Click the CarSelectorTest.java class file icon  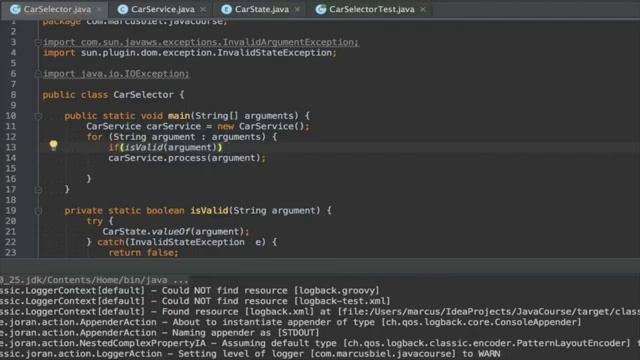(321, 9)
